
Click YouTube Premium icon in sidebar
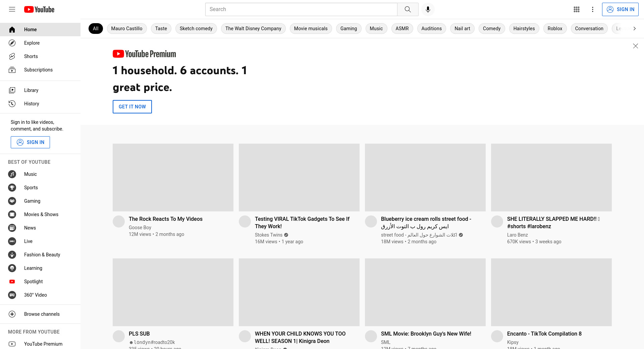click(12, 344)
